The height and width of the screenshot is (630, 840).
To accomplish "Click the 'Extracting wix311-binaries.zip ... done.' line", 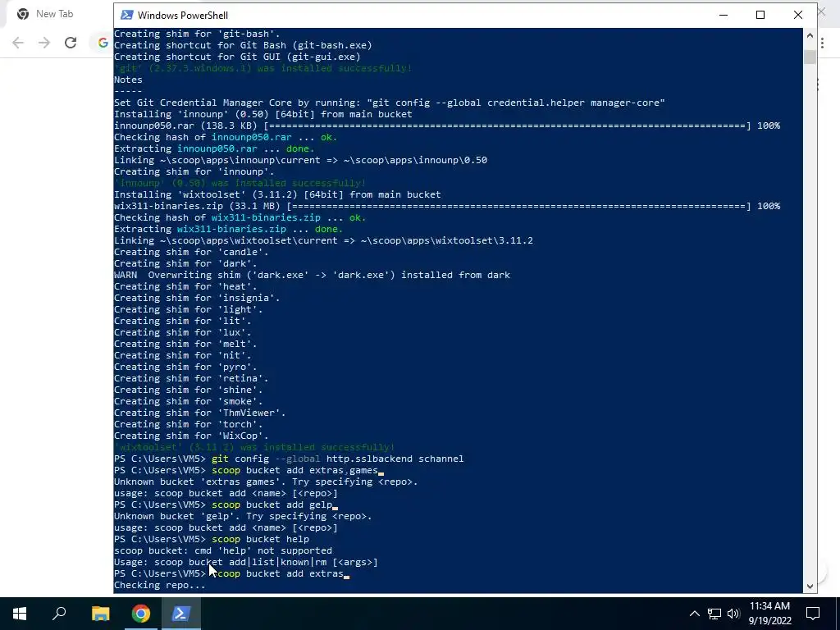I will click(x=228, y=229).
